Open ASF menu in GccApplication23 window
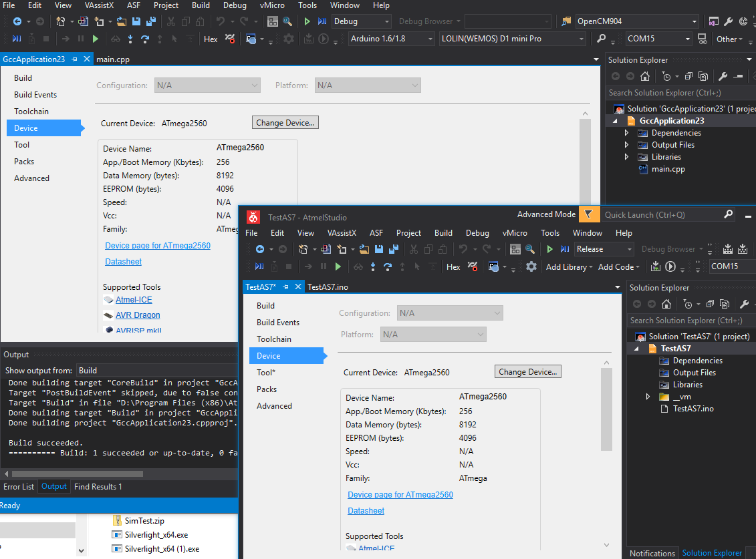The width and height of the screenshot is (756, 559). (134, 5)
